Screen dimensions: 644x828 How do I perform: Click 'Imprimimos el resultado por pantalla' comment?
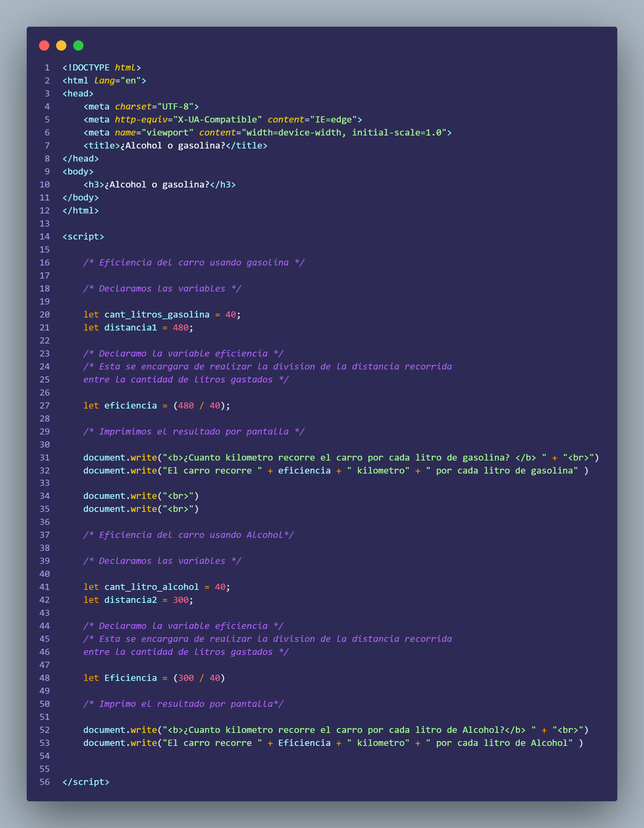[194, 431]
